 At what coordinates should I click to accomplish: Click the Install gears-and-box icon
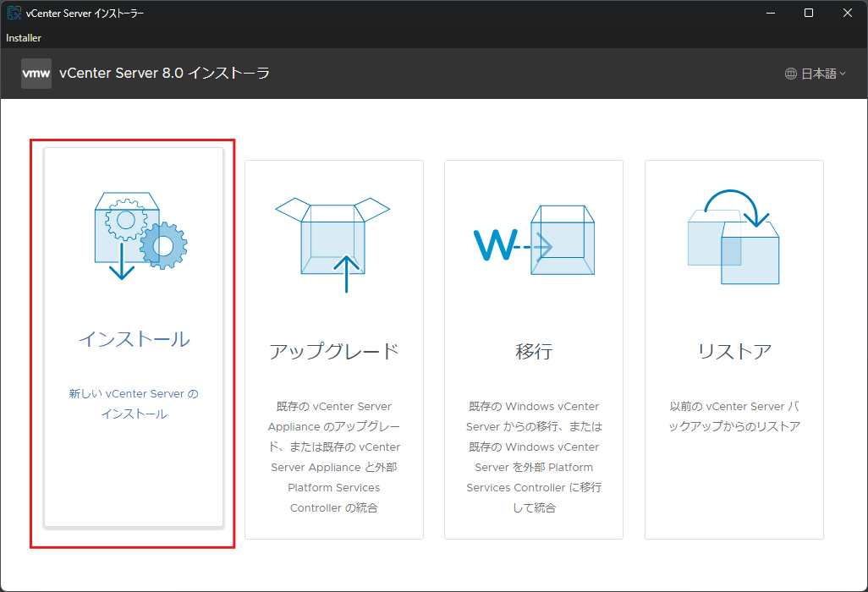[140, 236]
